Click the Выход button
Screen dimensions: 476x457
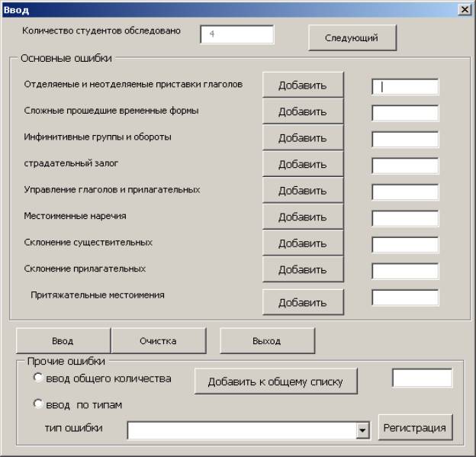click(x=267, y=341)
